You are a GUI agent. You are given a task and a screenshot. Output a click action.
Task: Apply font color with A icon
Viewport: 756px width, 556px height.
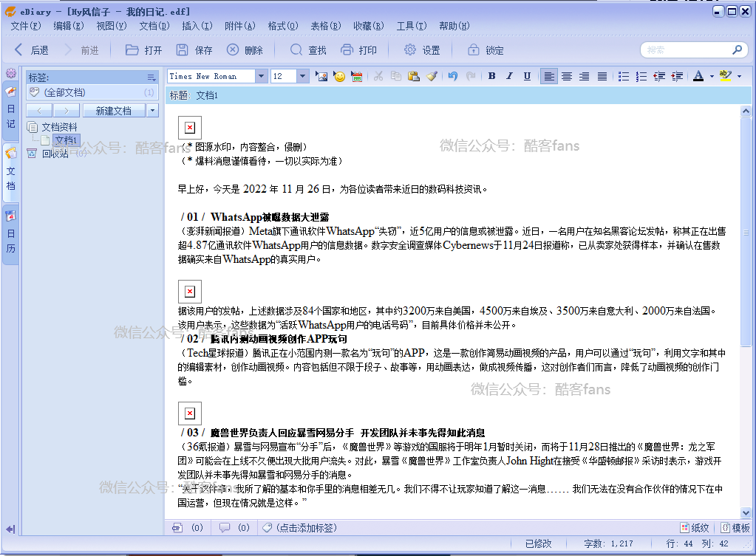tap(698, 76)
